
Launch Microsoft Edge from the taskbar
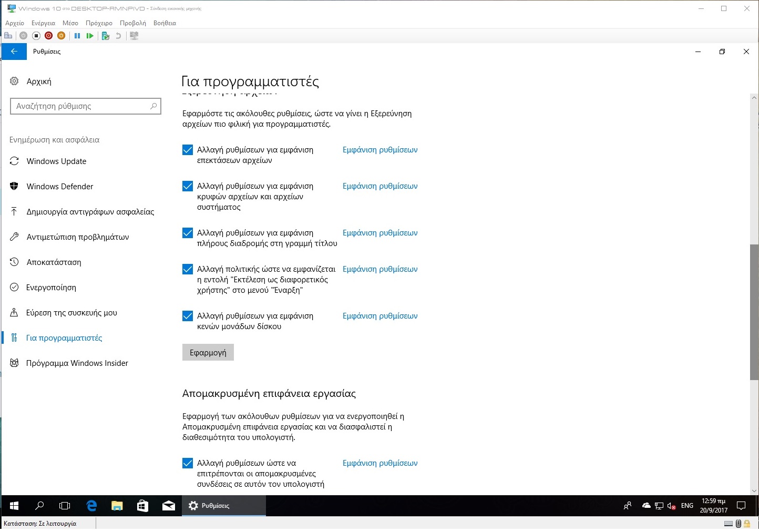(x=91, y=506)
